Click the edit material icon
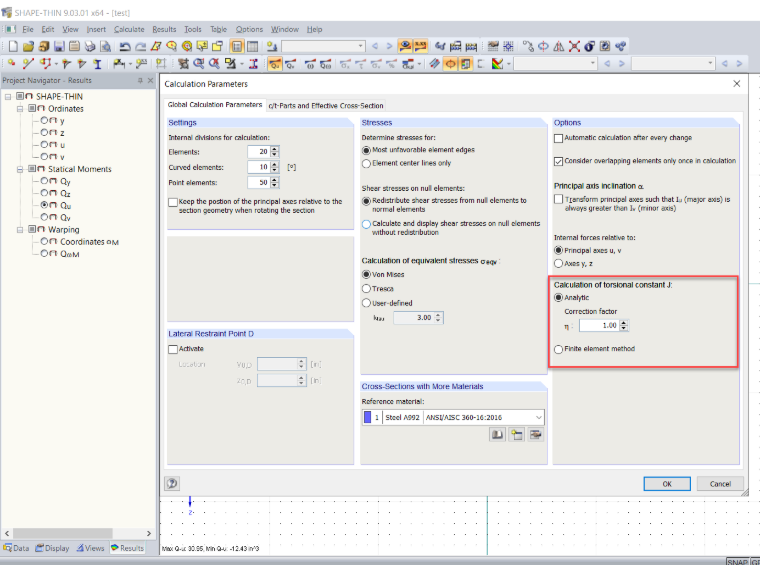 [535, 434]
